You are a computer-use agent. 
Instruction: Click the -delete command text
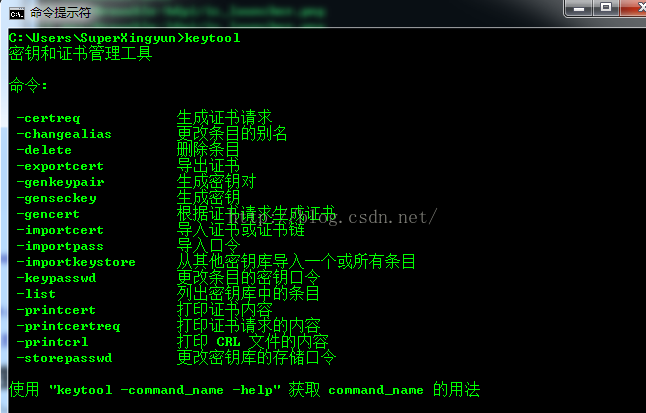coord(44,150)
